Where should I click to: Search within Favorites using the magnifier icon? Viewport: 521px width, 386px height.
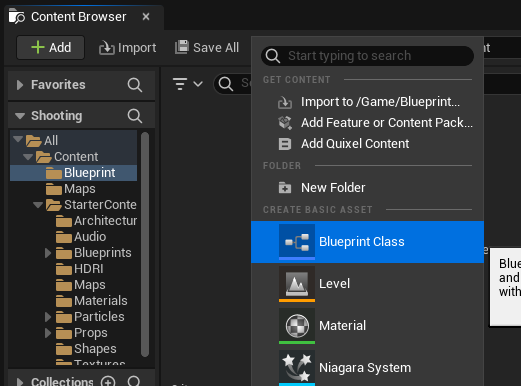click(x=135, y=85)
